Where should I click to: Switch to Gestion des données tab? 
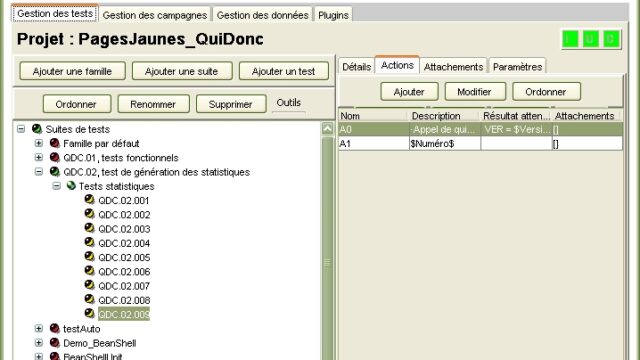[x=262, y=15]
